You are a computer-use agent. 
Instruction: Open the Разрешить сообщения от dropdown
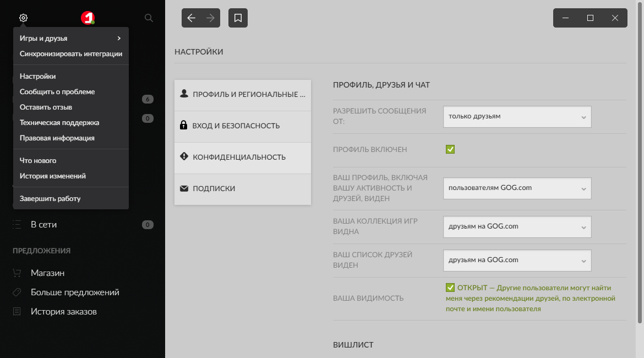pyautogui.click(x=517, y=117)
